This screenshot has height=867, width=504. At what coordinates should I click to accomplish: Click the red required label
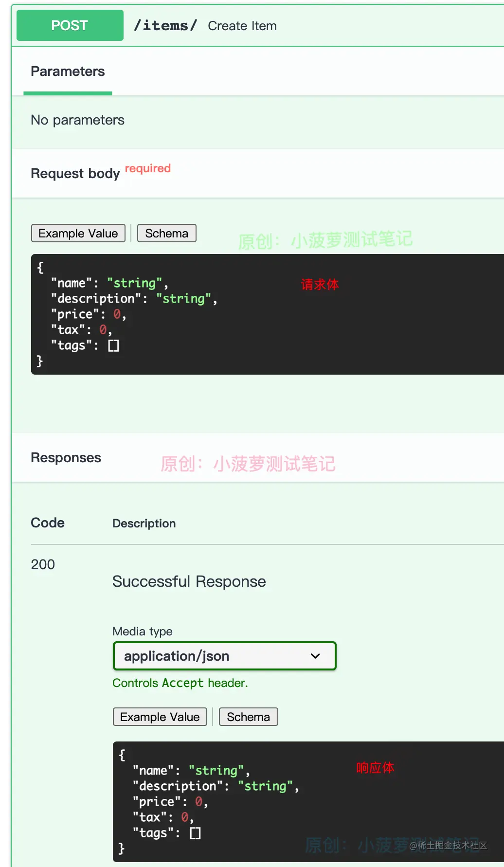(148, 168)
